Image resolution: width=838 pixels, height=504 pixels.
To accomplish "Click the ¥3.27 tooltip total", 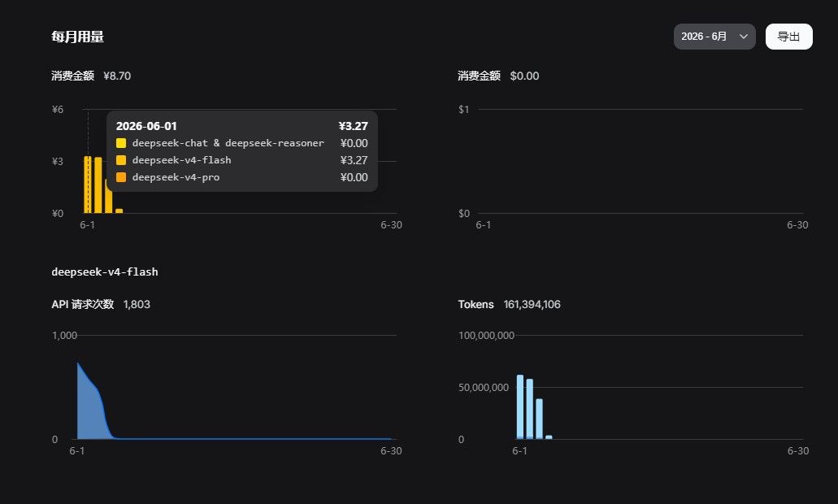I will coord(354,126).
